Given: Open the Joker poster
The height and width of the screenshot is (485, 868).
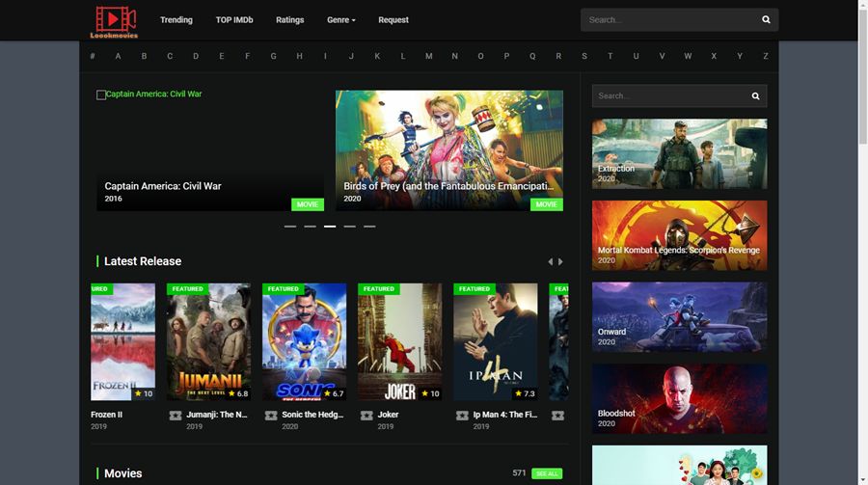Looking at the screenshot, I should pyautogui.click(x=399, y=341).
